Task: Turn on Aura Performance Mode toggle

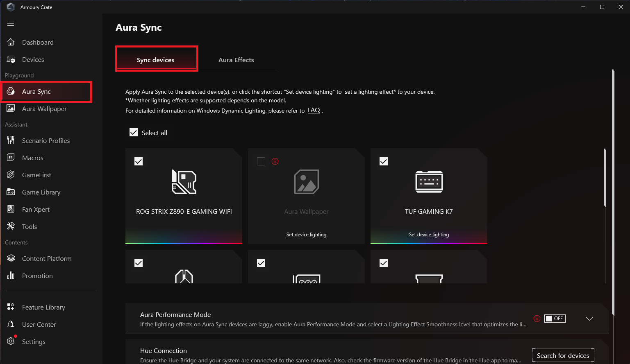Action: pyautogui.click(x=555, y=319)
